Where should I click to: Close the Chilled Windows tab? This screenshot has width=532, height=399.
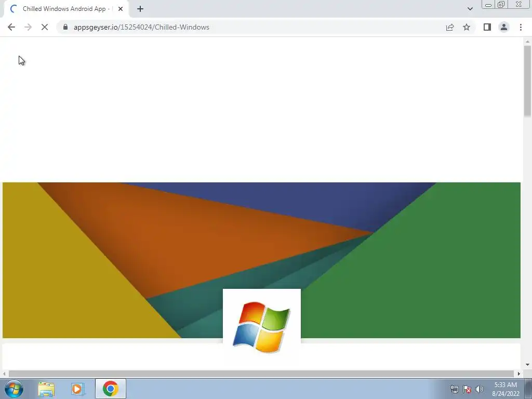[x=121, y=9]
